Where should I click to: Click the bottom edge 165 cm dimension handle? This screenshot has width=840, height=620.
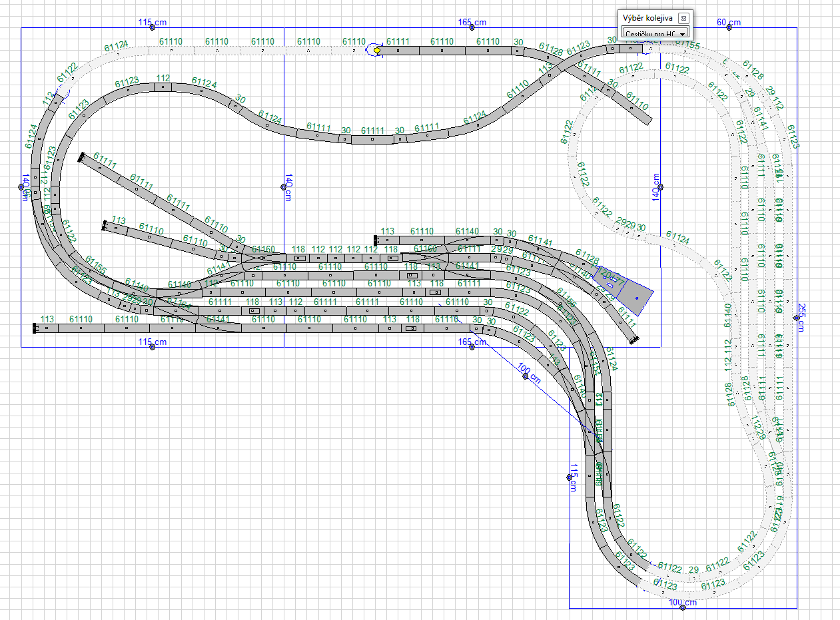(472, 346)
